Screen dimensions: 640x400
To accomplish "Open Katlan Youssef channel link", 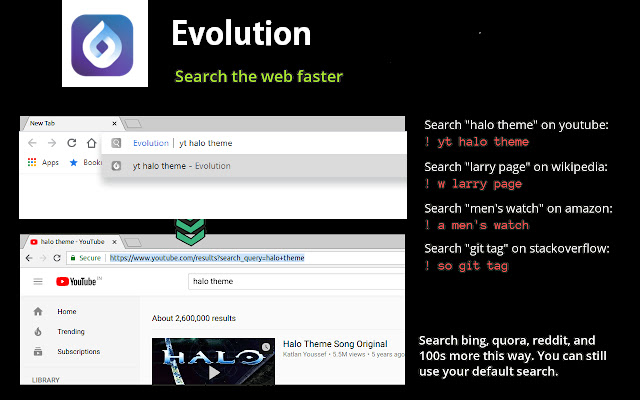I will [304, 354].
